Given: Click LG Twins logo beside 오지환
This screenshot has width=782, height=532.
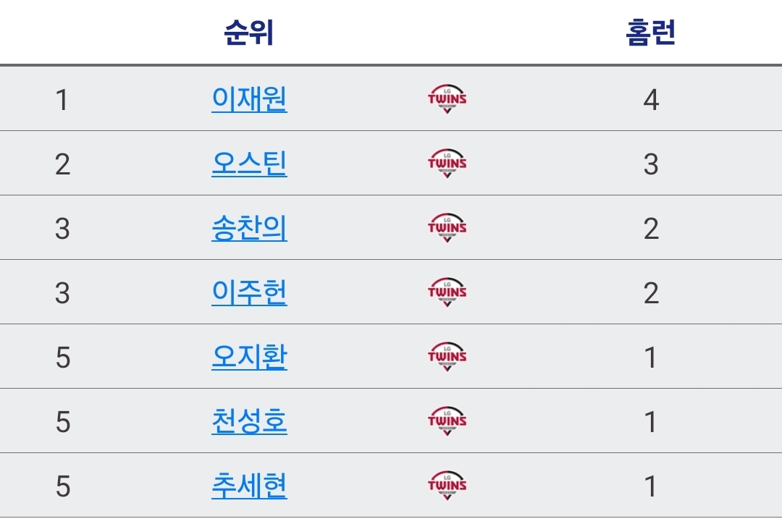Looking at the screenshot, I should (x=447, y=357).
